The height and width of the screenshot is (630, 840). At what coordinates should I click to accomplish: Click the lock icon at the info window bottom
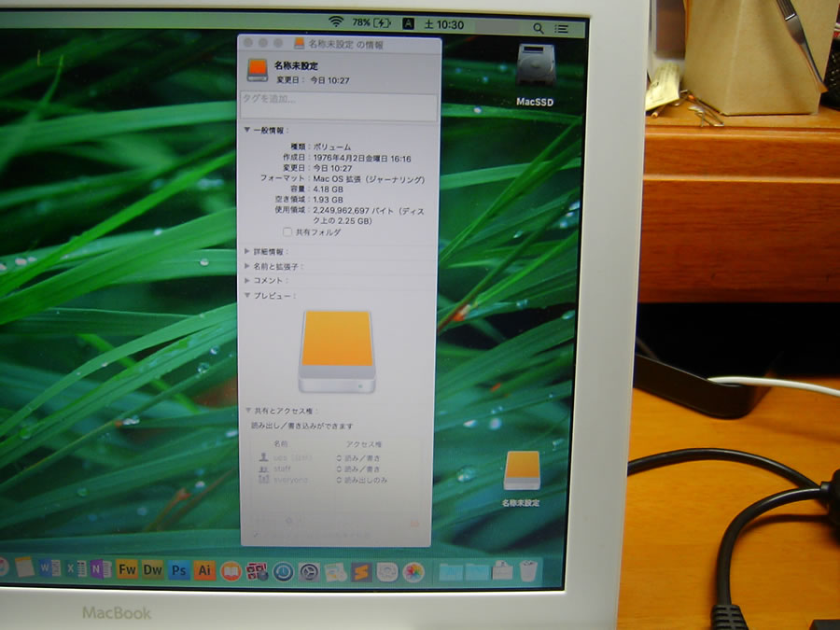tap(414, 524)
